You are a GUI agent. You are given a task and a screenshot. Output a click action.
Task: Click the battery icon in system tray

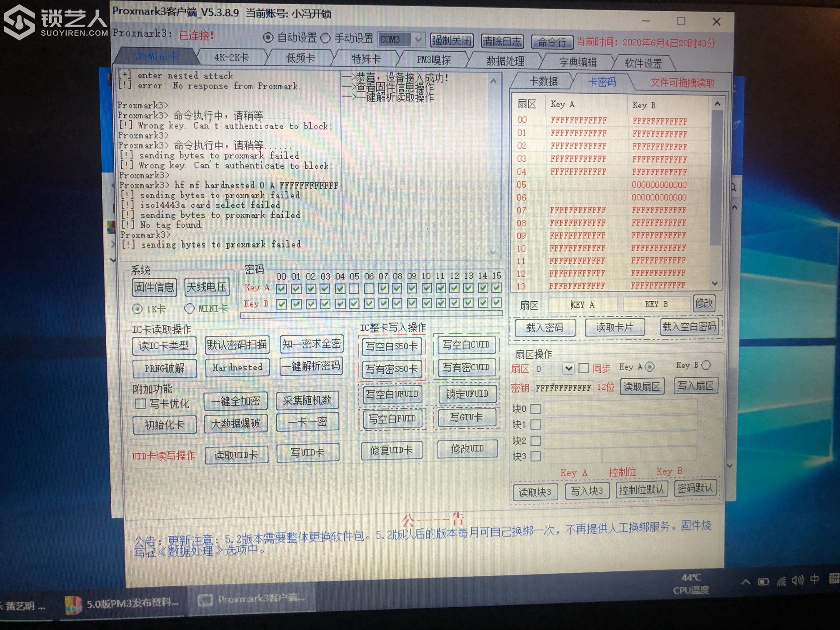(x=763, y=581)
